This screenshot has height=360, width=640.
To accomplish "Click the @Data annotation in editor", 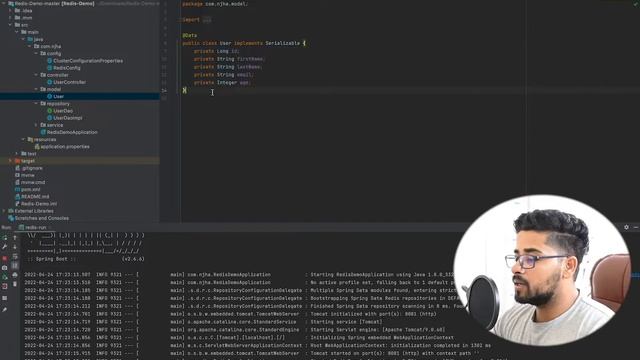I will 190,36.
